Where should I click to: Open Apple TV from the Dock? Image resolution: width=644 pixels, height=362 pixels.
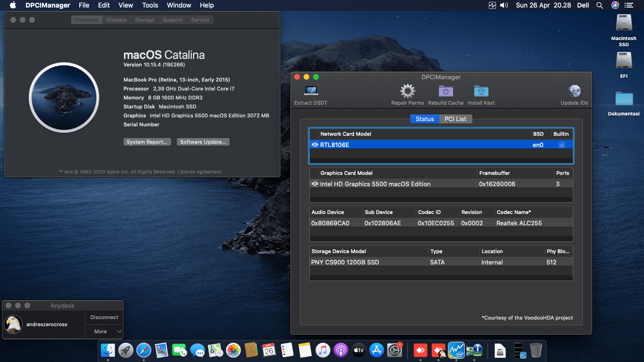pyautogui.click(x=359, y=350)
